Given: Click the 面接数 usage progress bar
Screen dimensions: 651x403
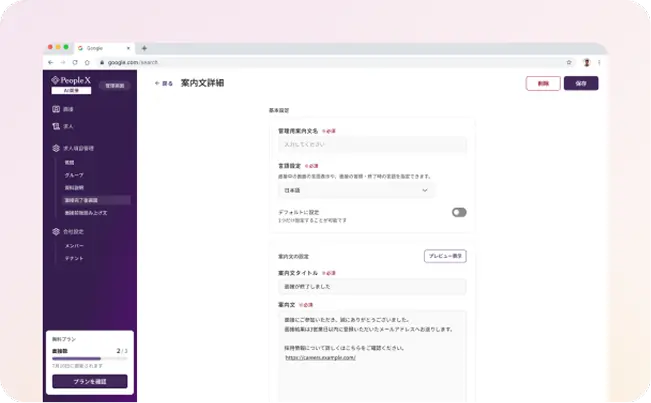Looking at the screenshot, I should pyautogui.click(x=81, y=357).
